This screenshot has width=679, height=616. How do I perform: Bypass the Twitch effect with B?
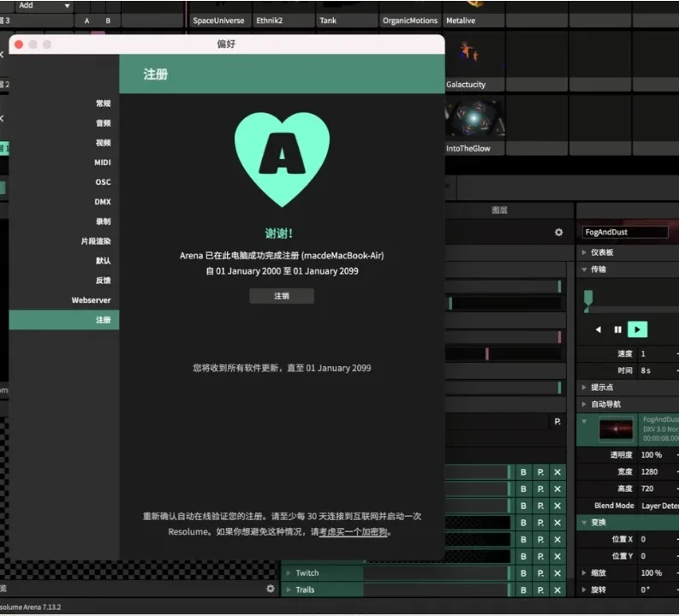tap(523, 573)
